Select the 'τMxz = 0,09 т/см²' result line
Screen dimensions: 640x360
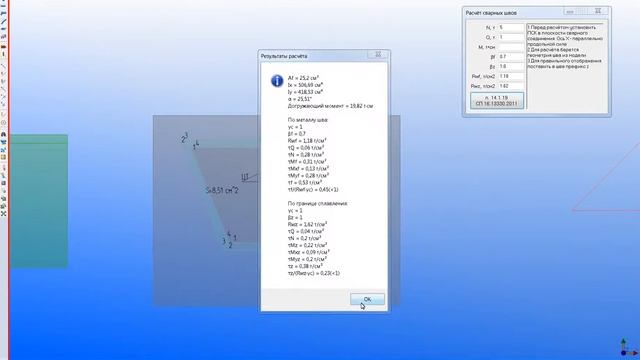tap(309, 252)
